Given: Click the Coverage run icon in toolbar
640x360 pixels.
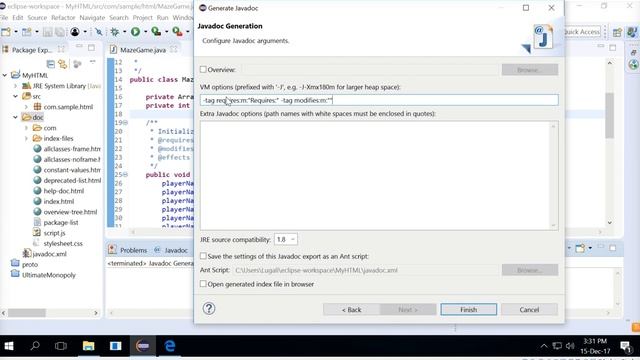Looking at the screenshot, I should coord(156,31).
